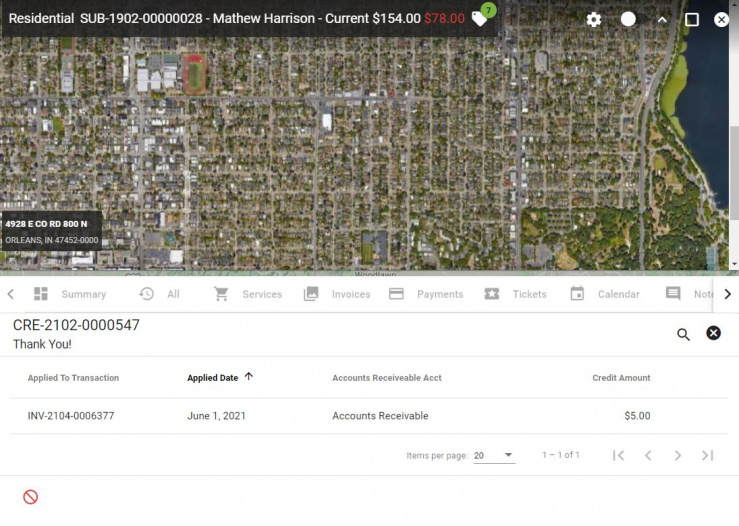Screen dimensions: 739x526
Task: Select the $5.00 credit amount cell
Action: 637,416
